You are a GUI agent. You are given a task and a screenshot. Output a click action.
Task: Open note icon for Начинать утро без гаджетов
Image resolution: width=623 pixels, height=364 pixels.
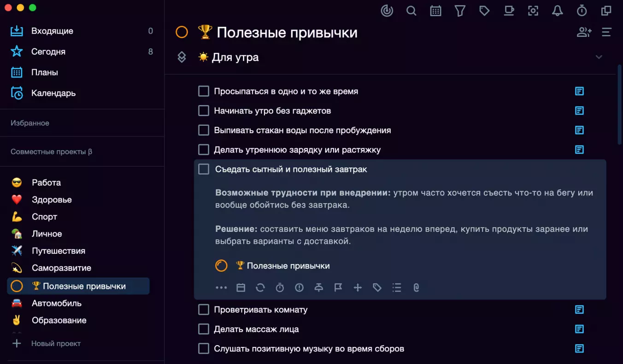pos(580,111)
